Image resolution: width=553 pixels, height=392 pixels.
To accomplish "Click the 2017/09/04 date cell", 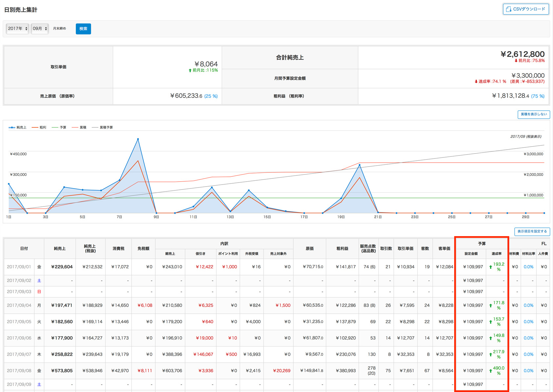I will pyautogui.click(x=19, y=305).
